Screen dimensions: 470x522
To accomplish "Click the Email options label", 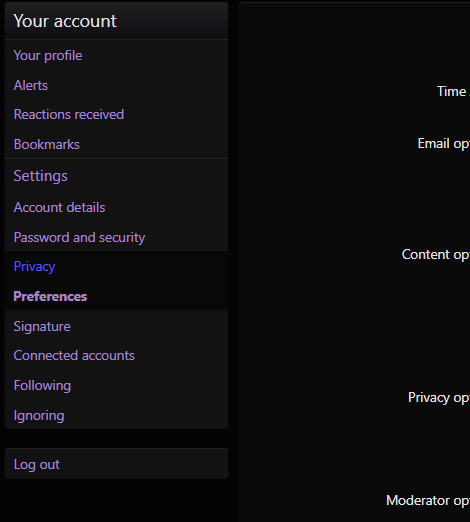I will coord(444,144).
